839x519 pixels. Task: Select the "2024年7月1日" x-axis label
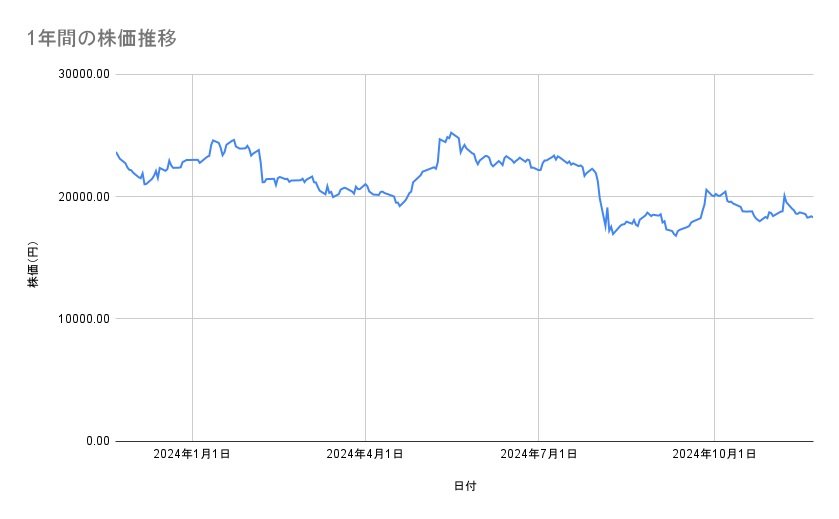tap(539, 455)
